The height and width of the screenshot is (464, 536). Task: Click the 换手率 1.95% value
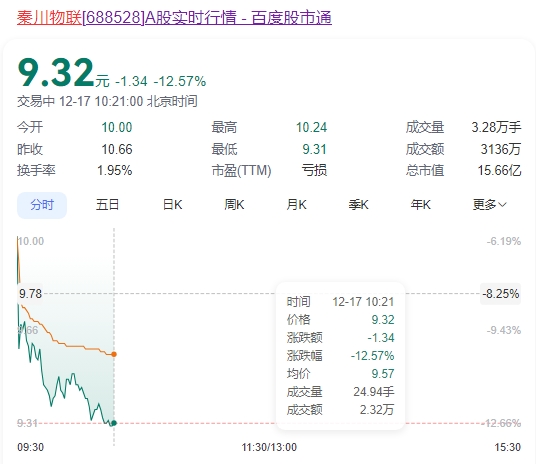(115, 170)
